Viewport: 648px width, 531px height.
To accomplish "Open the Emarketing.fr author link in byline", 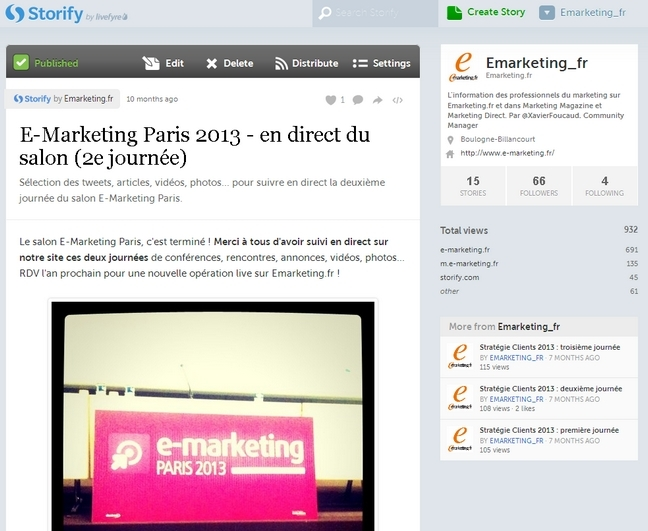I will point(88,99).
